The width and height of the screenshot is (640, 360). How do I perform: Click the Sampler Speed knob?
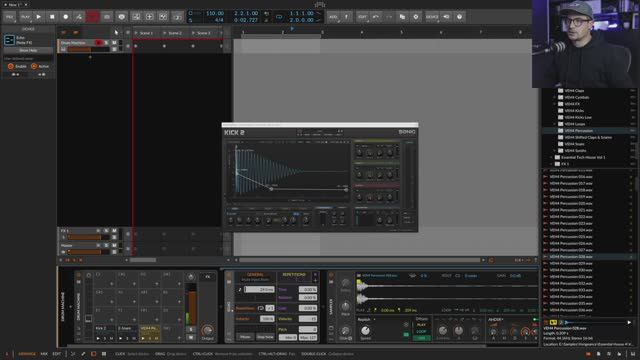click(x=365, y=331)
